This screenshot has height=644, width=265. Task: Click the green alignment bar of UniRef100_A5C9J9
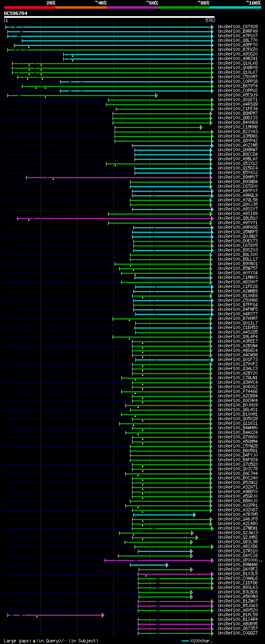pyautogui.click(x=82, y=95)
